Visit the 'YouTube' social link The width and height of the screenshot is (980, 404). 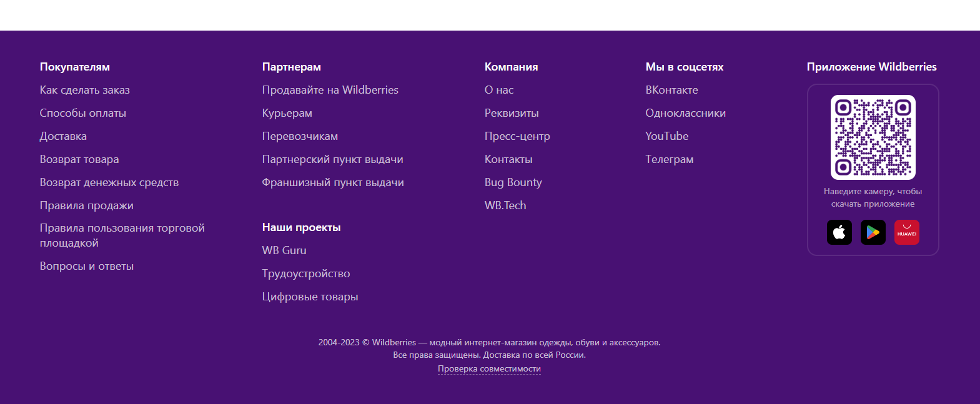[x=666, y=136]
